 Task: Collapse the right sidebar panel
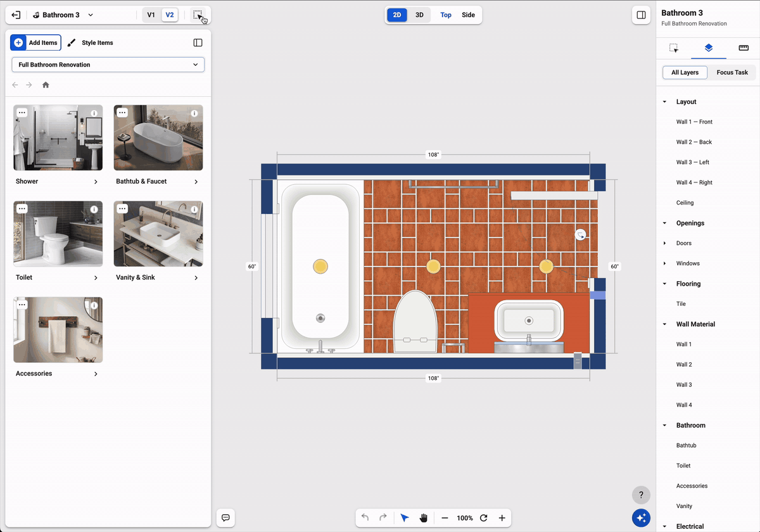point(641,15)
